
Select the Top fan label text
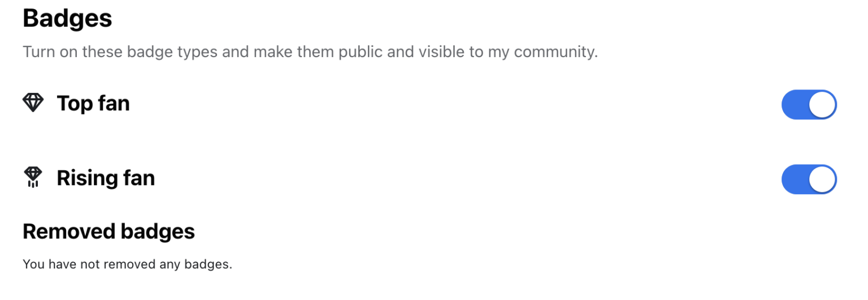click(93, 104)
